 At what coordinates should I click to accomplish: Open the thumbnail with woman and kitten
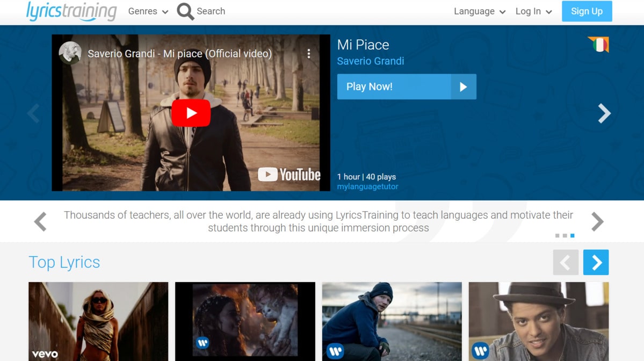245,322
